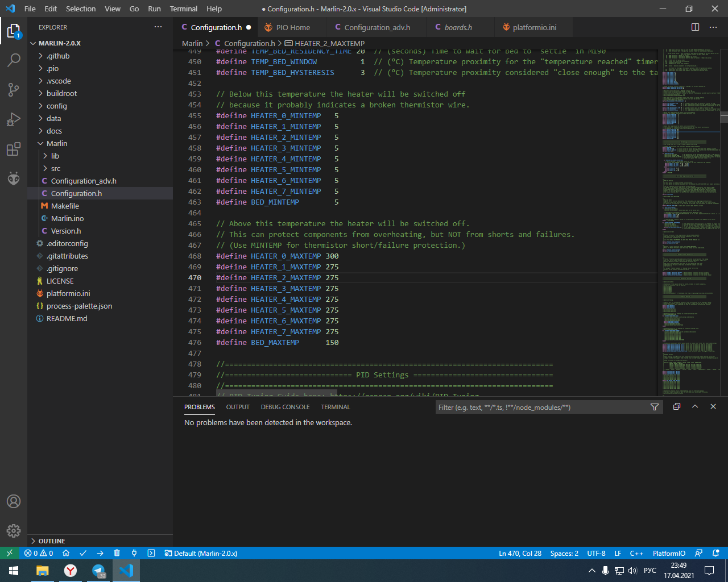Open Marlin.ino in the explorer tree
The height and width of the screenshot is (582, 728).
(x=100, y=218)
